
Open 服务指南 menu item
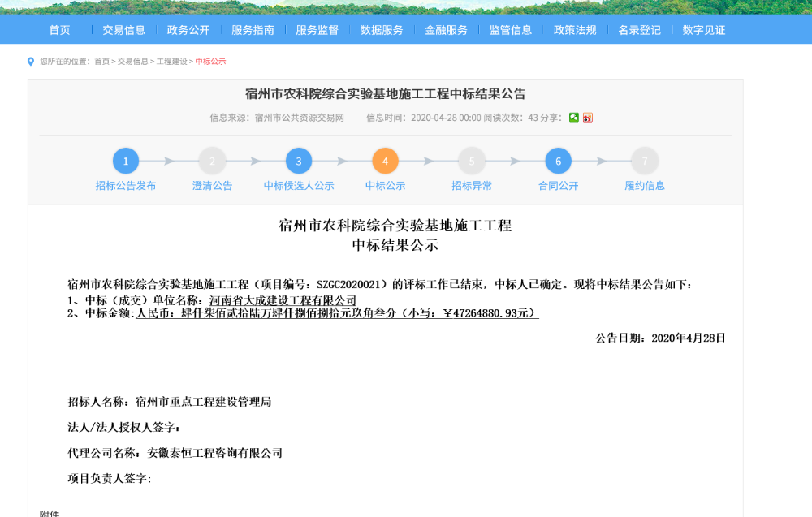point(253,30)
